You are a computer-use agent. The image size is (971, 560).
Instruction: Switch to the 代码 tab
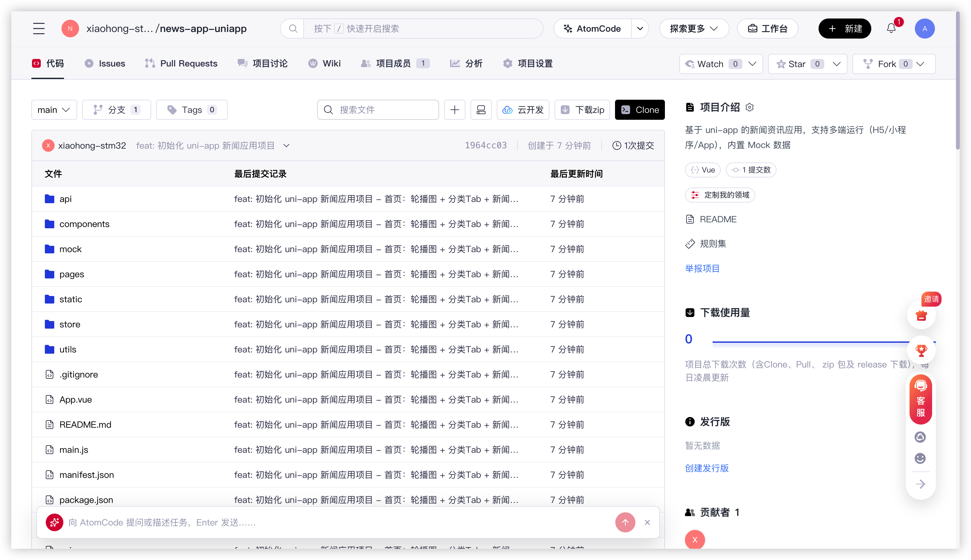(48, 63)
